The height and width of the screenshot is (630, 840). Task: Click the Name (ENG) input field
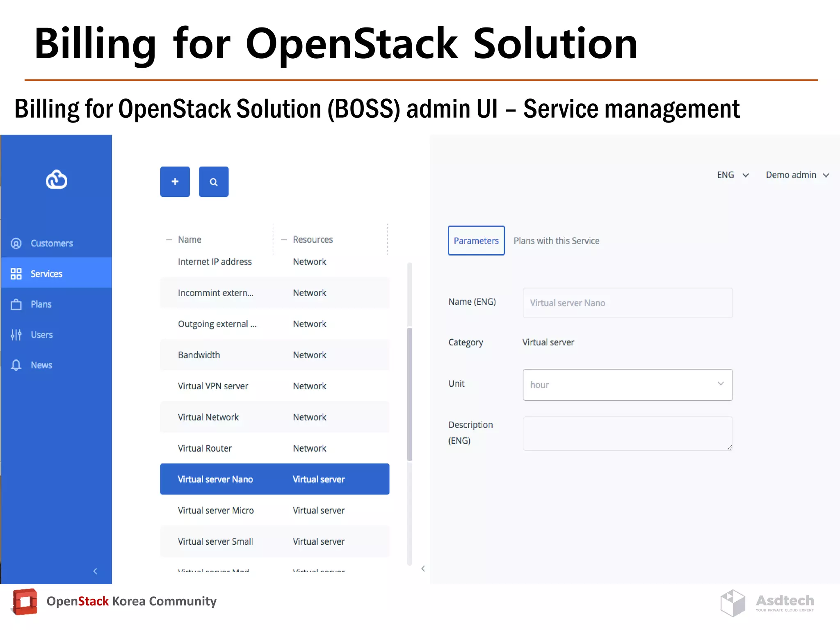pyautogui.click(x=628, y=303)
